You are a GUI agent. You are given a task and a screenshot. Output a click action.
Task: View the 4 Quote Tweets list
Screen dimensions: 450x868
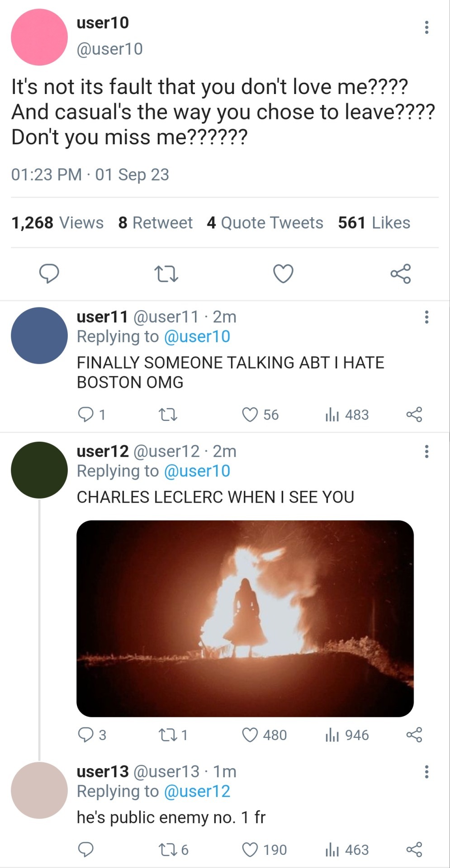(x=265, y=223)
